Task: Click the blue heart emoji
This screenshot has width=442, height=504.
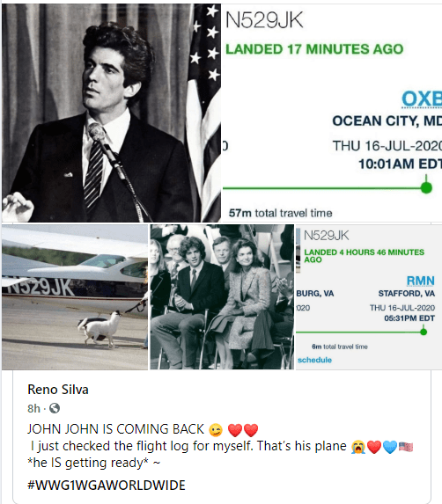Action: (x=390, y=447)
